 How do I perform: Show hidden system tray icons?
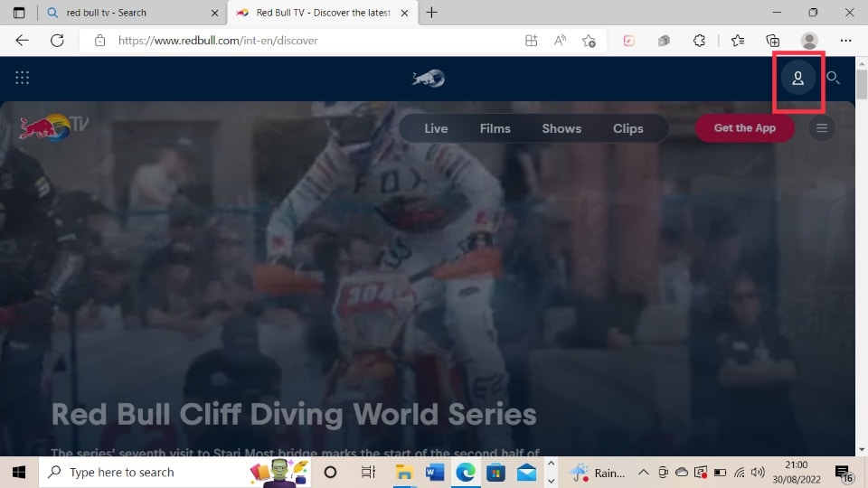(643, 473)
